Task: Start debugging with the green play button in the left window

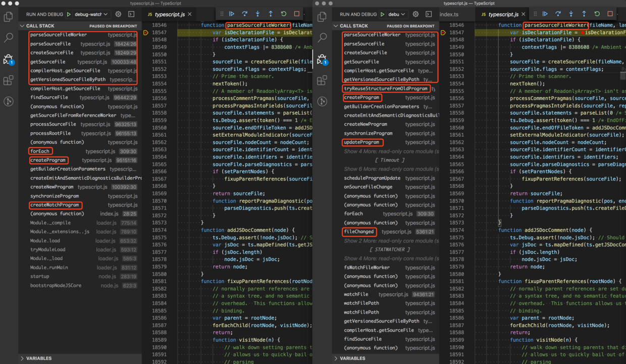Action: point(69,15)
